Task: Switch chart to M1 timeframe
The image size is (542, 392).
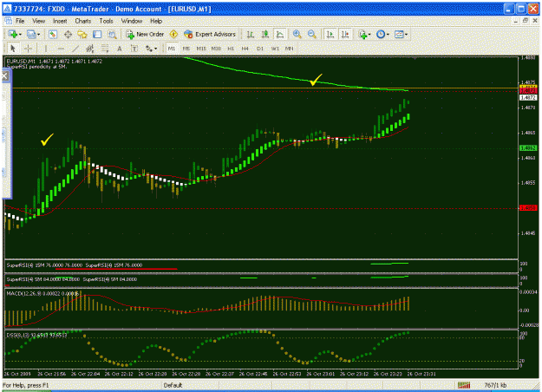Action: 172,49
